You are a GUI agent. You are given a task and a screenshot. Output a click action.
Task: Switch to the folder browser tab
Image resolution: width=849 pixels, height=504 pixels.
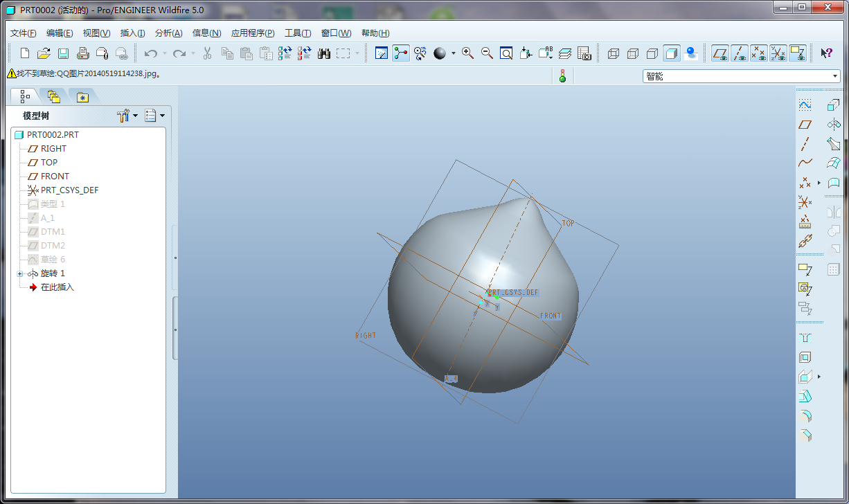pyautogui.click(x=54, y=96)
